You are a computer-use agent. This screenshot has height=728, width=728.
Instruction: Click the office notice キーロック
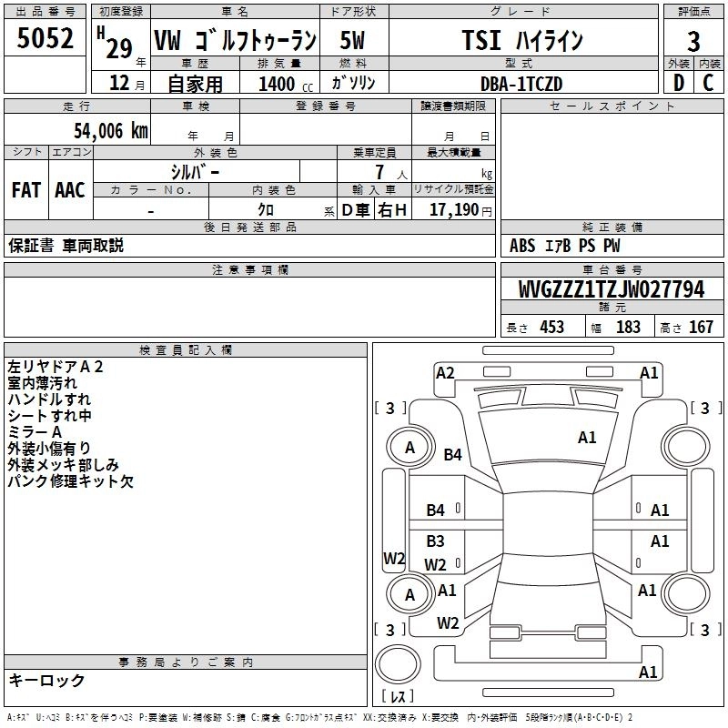pyautogui.click(x=46, y=680)
